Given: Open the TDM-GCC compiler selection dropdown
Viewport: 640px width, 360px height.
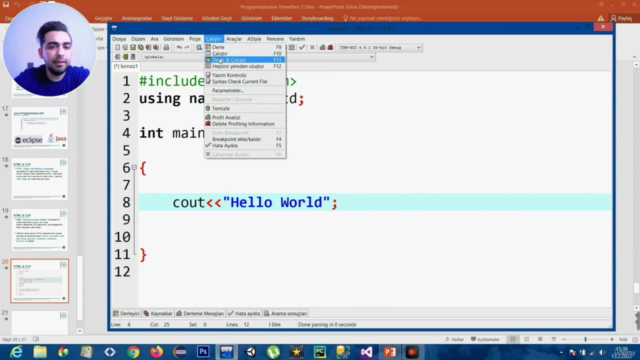Looking at the screenshot, I should (380, 47).
